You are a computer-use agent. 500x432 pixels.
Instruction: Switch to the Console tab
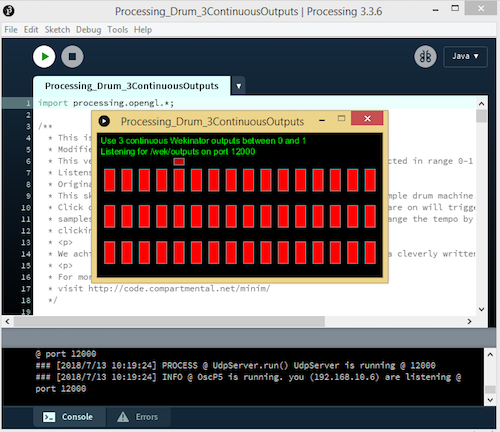[x=68, y=417]
